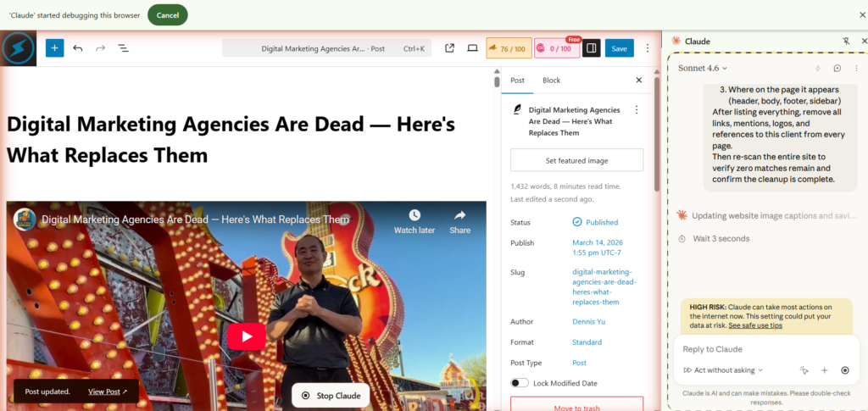This screenshot has width=868, height=411.
Task: Change the publish date March 14, 2026
Action: click(597, 247)
